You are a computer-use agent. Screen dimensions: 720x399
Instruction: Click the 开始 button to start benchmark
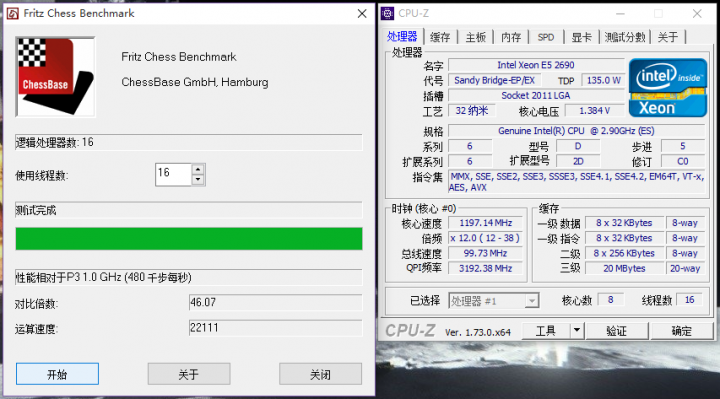57,374
